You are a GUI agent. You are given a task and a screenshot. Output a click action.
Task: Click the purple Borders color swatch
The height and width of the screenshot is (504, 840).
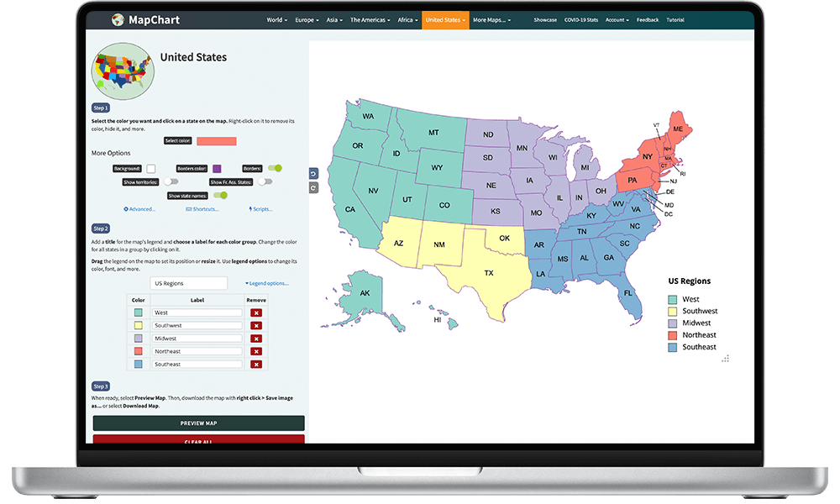tap(217, 169)
